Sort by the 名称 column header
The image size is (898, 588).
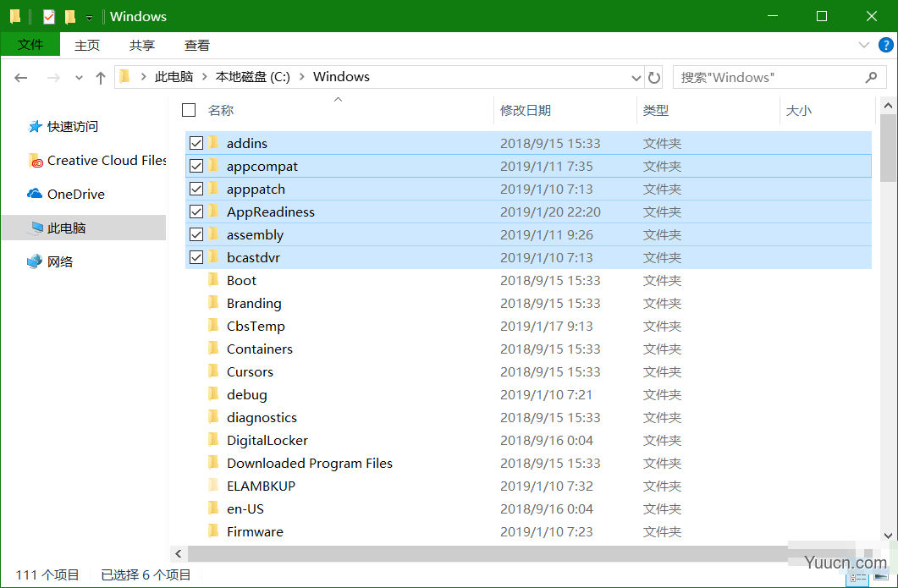(221, 110)
